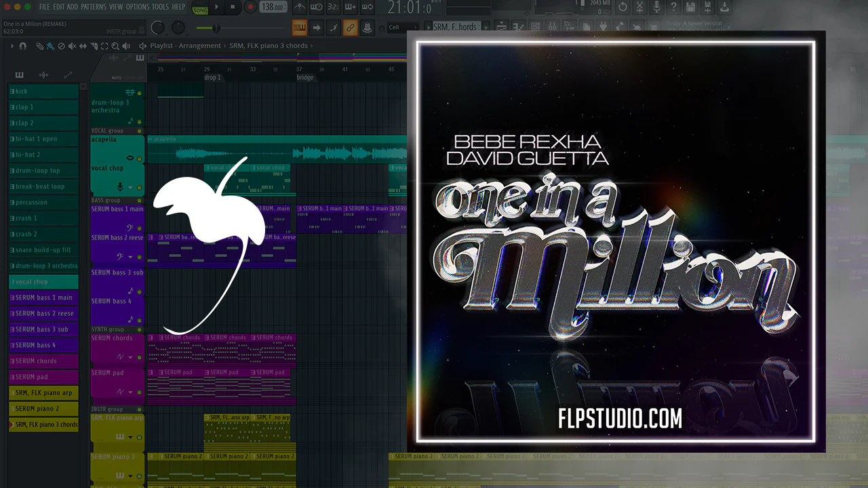Show patterns in the picker panel
The height and width of the screenshot is (488, 868).
[20, 75]
